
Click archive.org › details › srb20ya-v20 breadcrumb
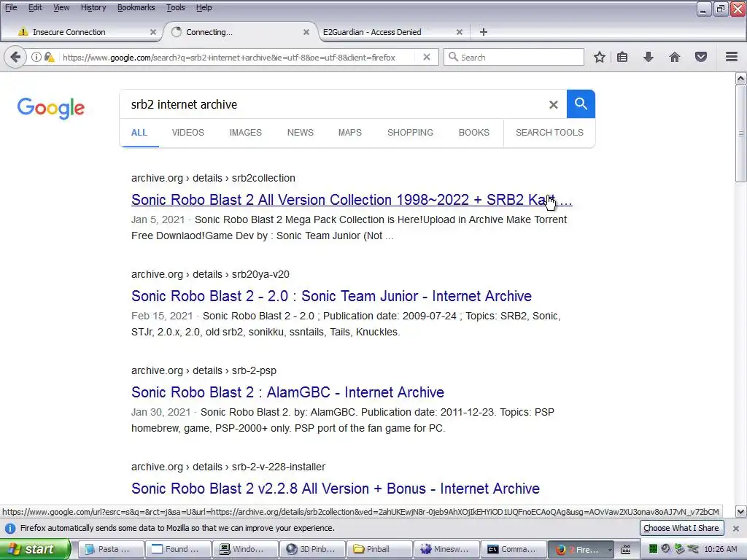pyautogui.click(x=210, y=274)
